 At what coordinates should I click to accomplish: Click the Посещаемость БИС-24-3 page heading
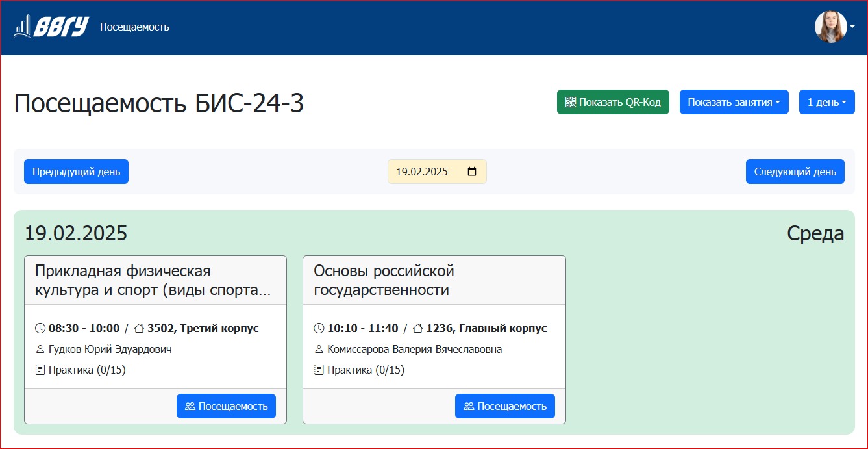(x=159, y=103)
